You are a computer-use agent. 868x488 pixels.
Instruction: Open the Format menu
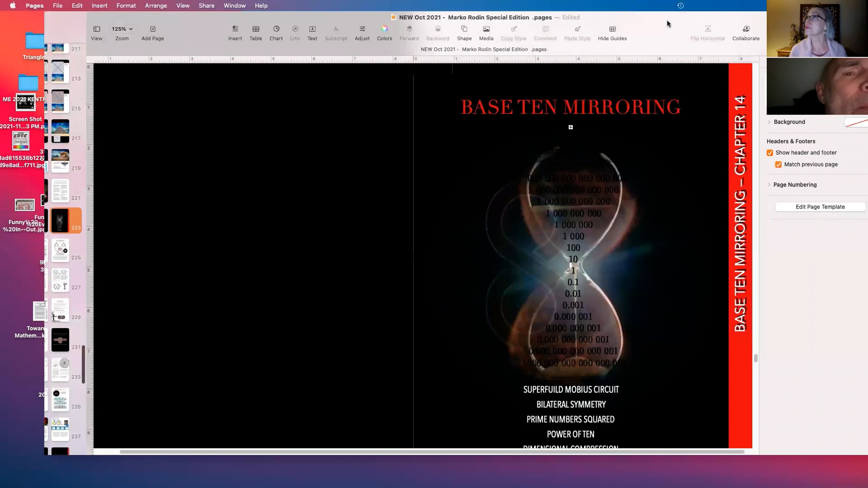click(126, 6)
